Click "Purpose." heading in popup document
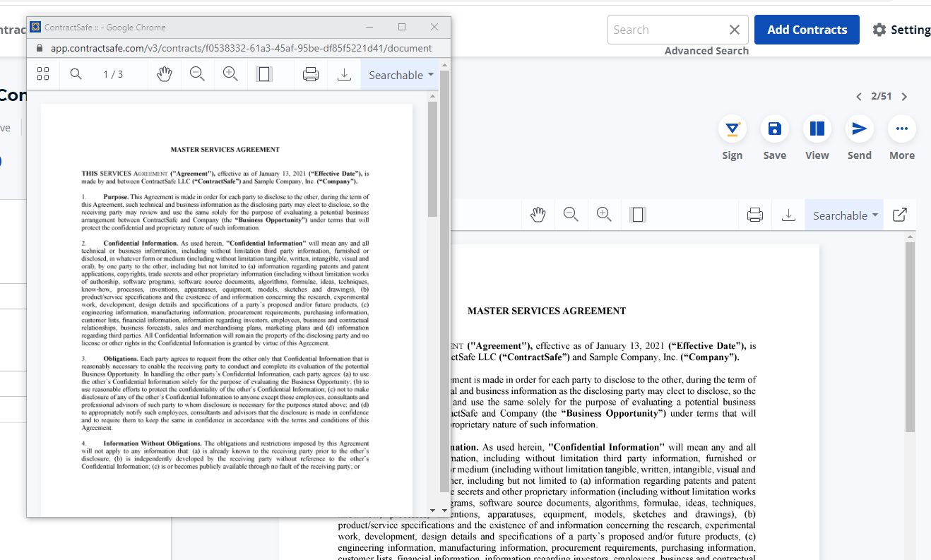The image size is (931, 560). coord(116,196)
